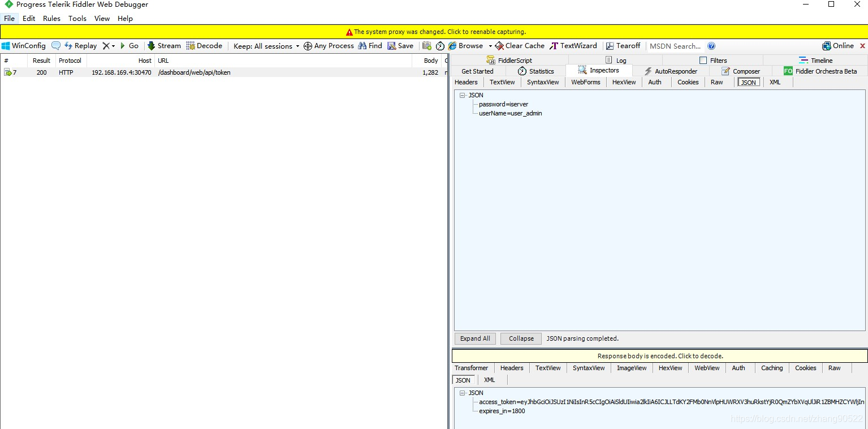Select the userName=user_admin tree node
Screen dimensions: 868x429
tap(510, 114)
